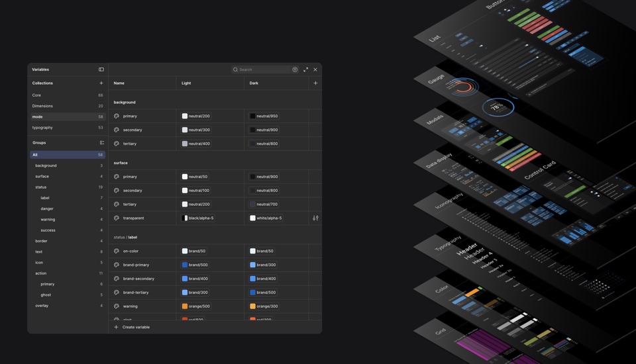Image resolution: width=636 pixels, height=364 pixels.
Task: Expand the status group in sidebar
Action: point(68,187)
